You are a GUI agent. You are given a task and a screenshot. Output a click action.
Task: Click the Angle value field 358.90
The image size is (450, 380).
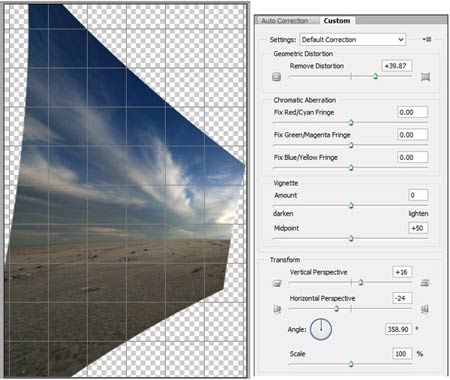[399, 329]
